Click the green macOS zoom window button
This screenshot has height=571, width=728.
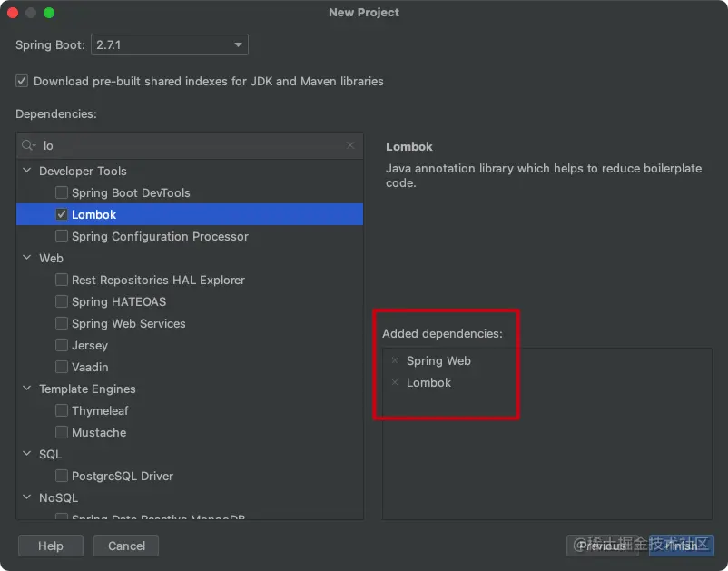(x=49, y=13)
